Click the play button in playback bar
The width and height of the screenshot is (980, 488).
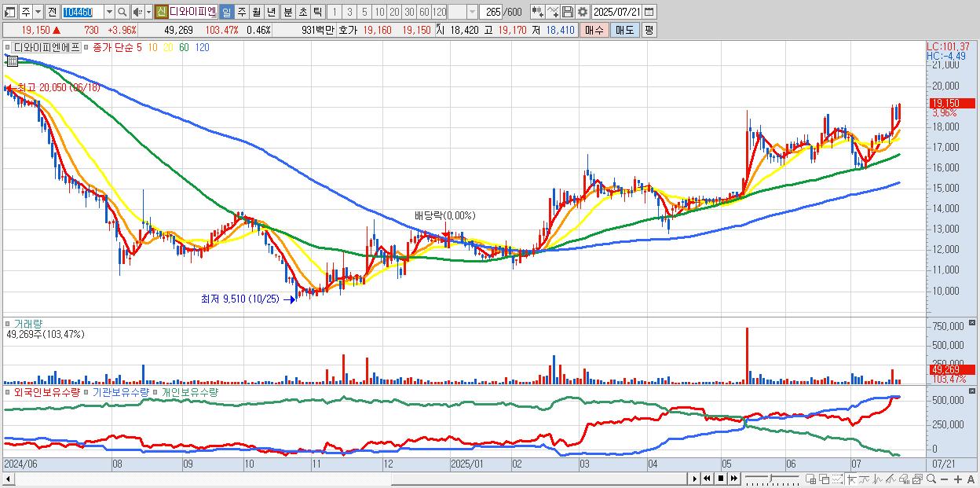695,479
